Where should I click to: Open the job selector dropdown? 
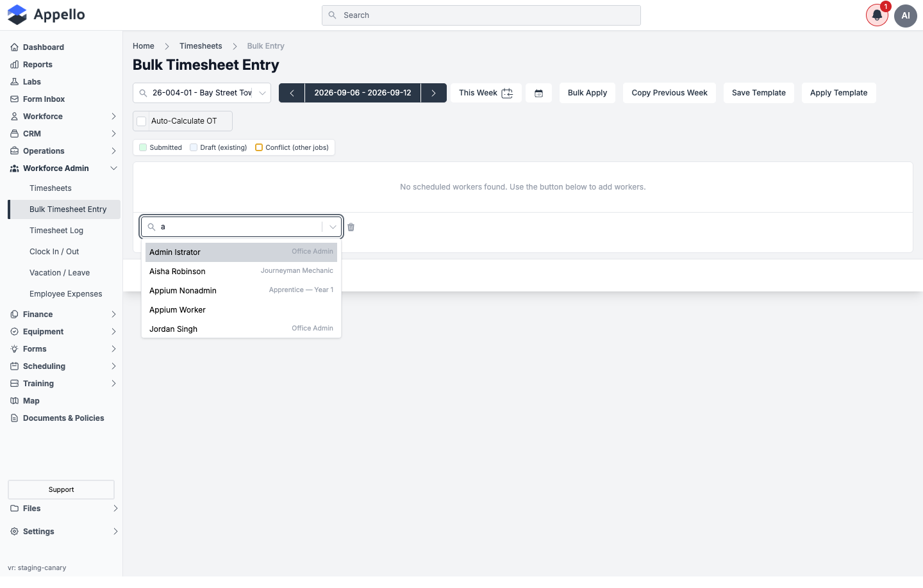(x=202, y=93)
